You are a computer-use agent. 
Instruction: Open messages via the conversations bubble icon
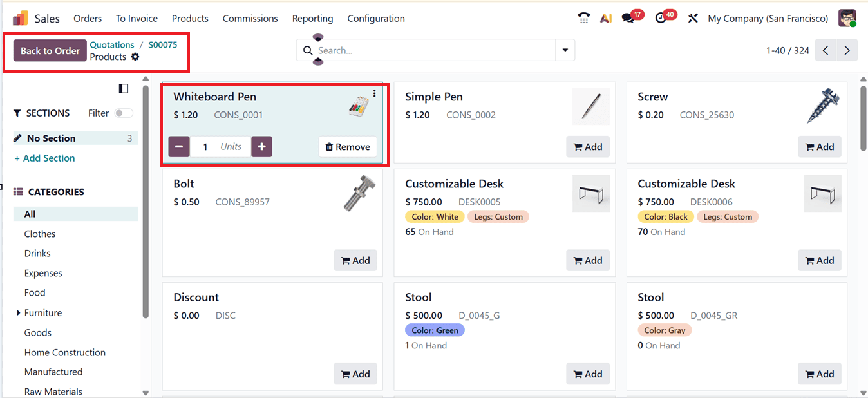point(627,18)
